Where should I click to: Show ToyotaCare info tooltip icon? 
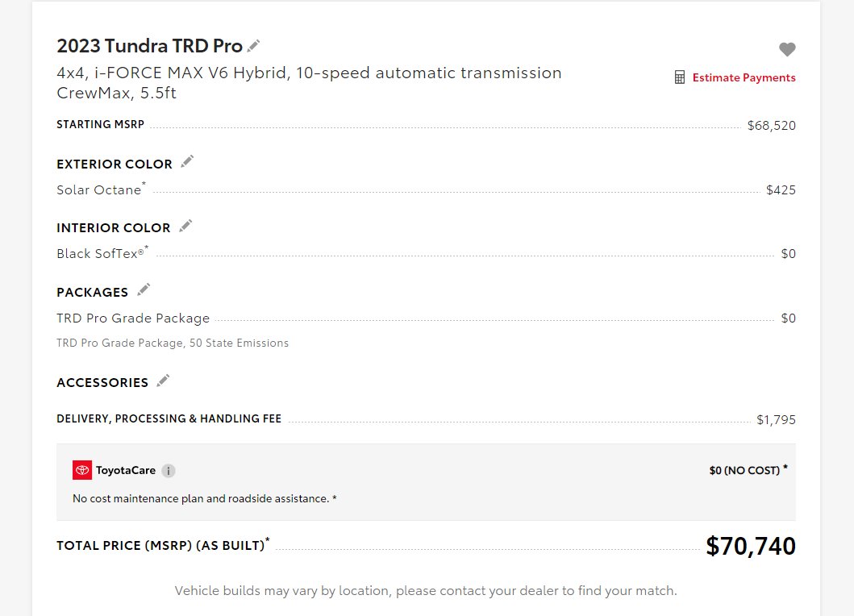169,471
